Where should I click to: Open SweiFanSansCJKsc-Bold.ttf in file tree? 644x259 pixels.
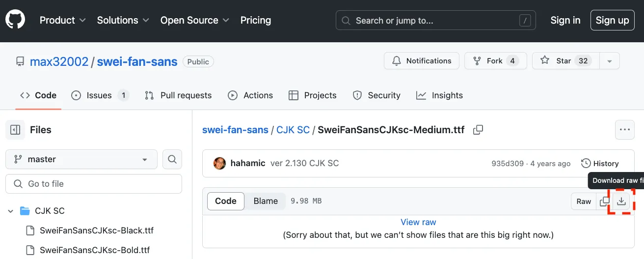(95, 250)
